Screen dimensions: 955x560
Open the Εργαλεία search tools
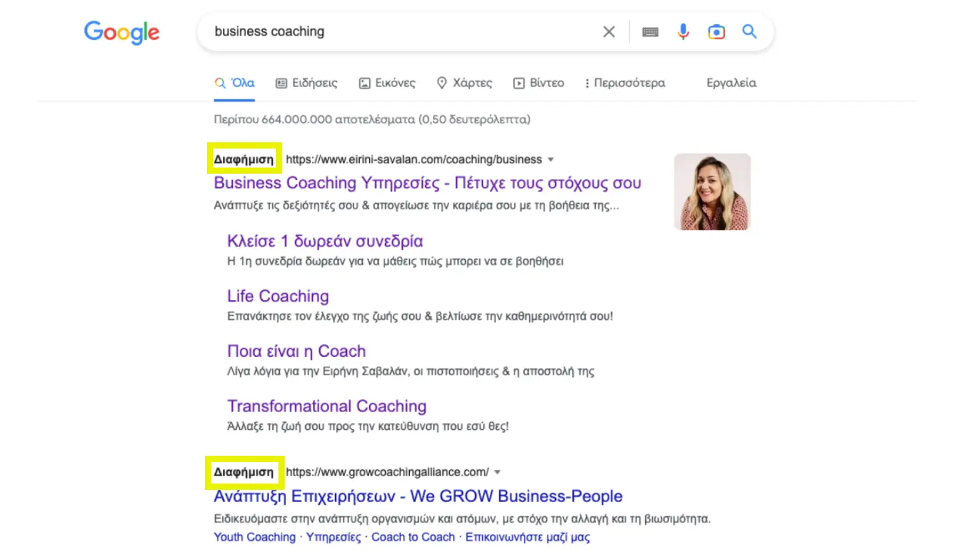[731, 83]
